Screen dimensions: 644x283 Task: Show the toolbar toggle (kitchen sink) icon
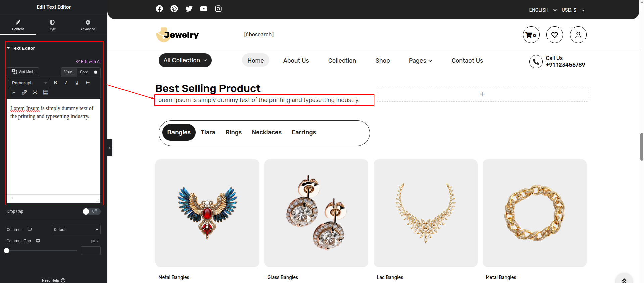(x=46, y=92)
